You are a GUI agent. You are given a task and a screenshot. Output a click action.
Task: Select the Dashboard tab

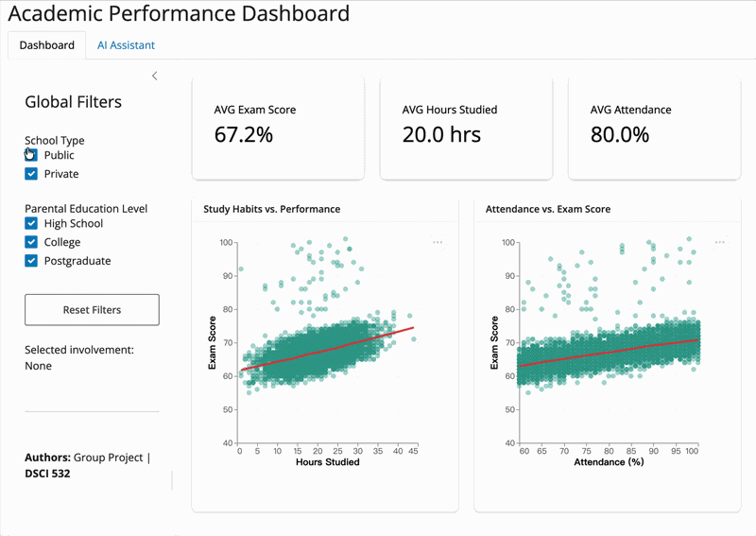[x=46, y=45]
